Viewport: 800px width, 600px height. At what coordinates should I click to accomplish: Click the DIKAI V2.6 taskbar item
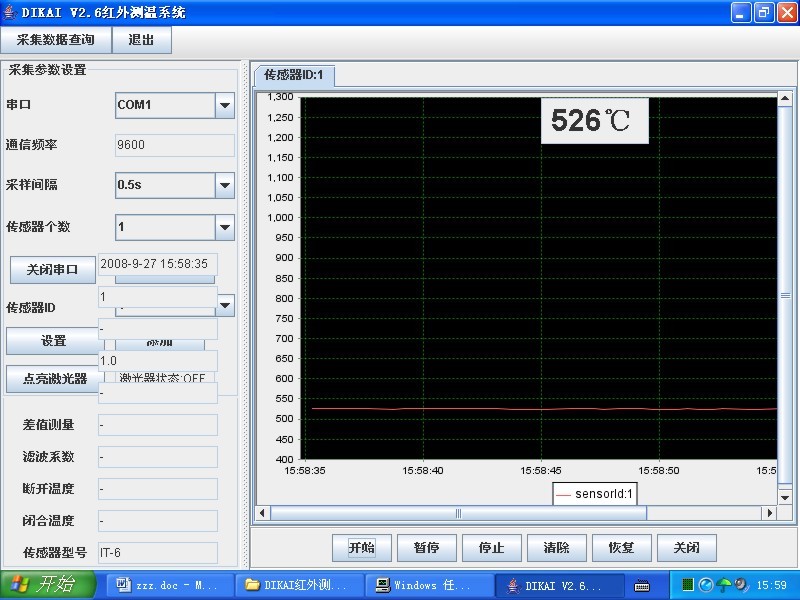click(x=559, y=585)
